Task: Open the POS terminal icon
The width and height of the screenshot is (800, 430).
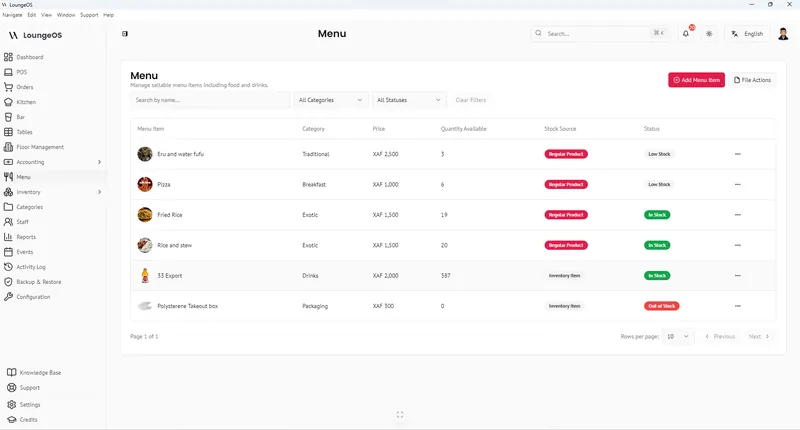Action: coord(8,72)
